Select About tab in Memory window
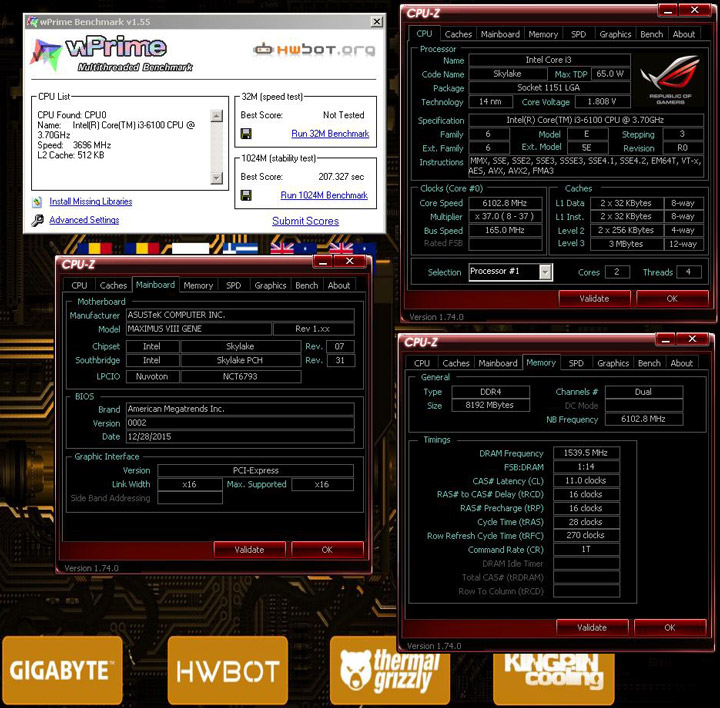Viewport: 720px width, 708px height. click(x=681, y=363)
